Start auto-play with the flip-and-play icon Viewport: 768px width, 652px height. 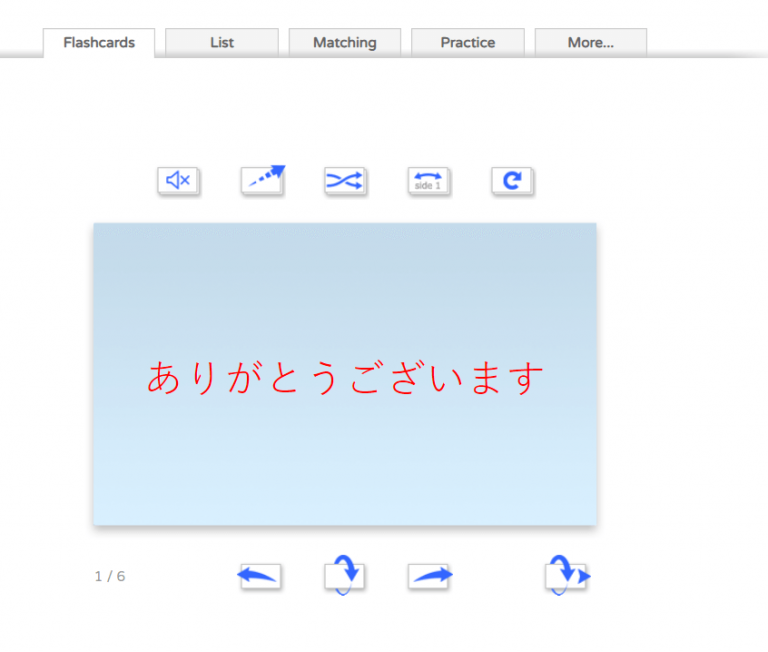click(567, 575)
